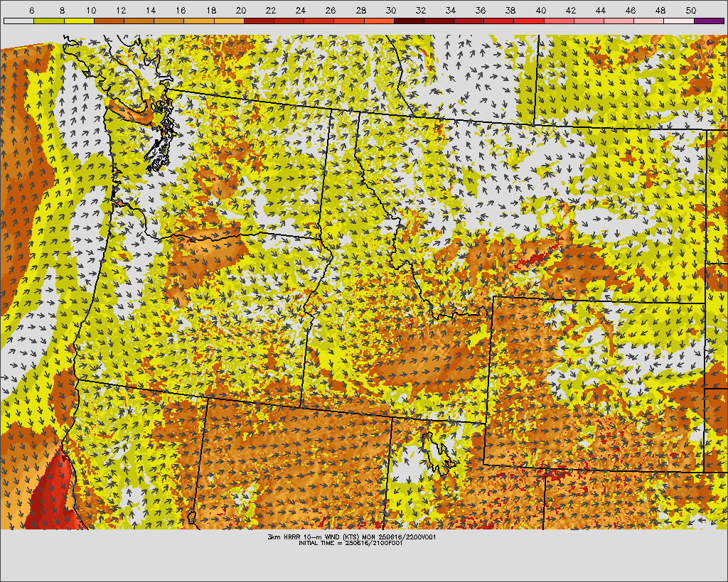Select the legend swatch between 28 and 30
This screenshot has width=728, height=582.
379,21
